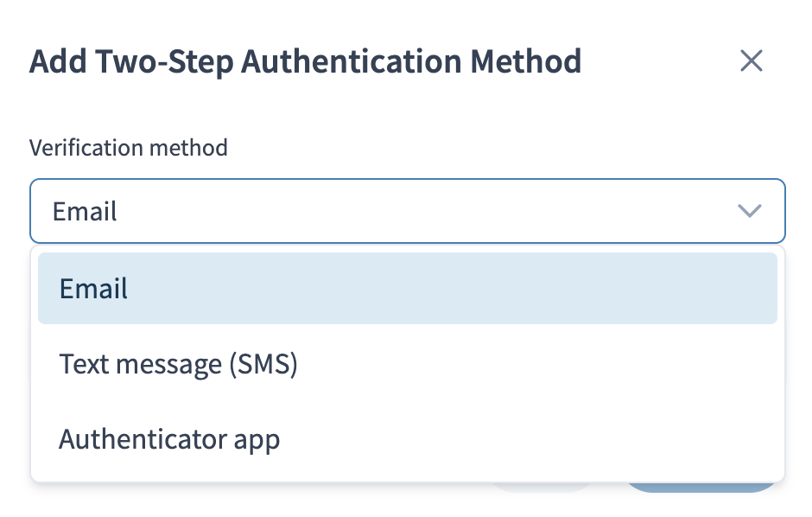Select the highlighted Email option in list
812x517 pixels.
408,288
